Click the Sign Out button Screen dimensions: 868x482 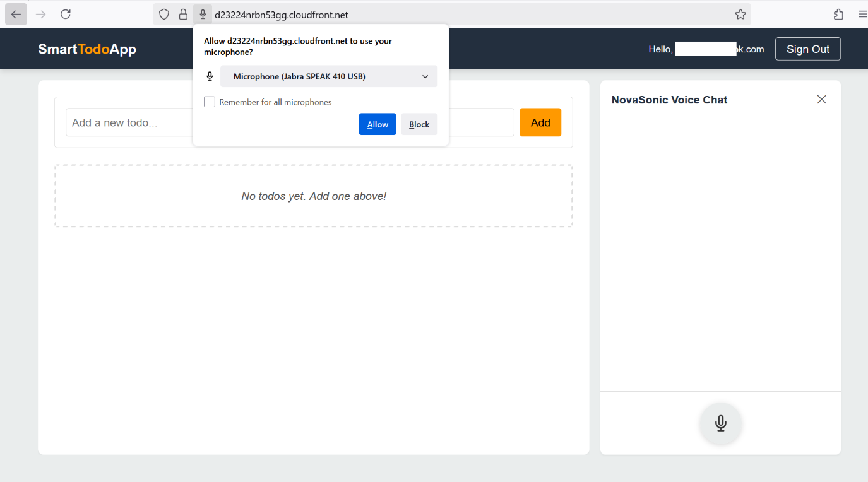[x=807, y=49]
